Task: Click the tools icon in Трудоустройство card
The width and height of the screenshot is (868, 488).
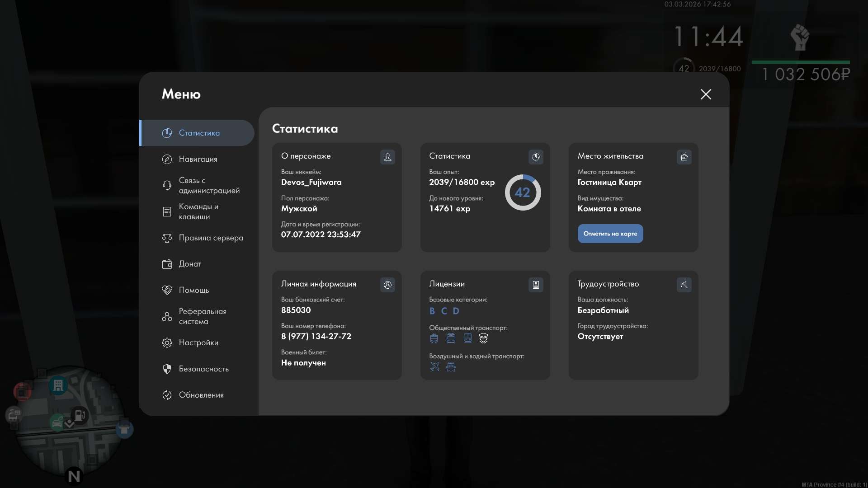Action: (x=684, y=285)
